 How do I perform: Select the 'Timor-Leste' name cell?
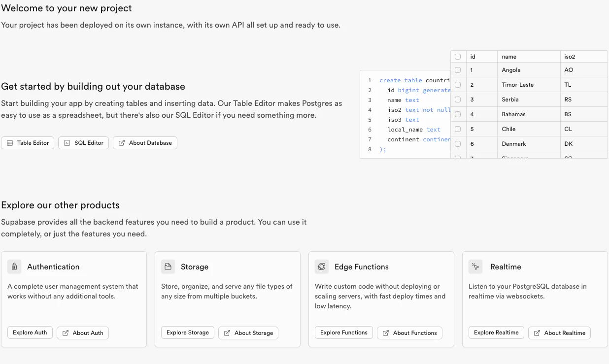pos(529,85)
